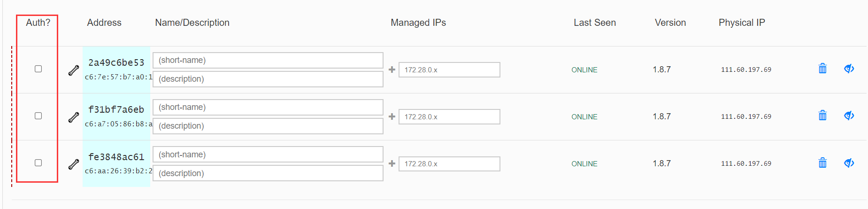Authorize member f31bf7a6eb checkbox
This screenshot has height=209, width=868.
click(x=38, y=116)
